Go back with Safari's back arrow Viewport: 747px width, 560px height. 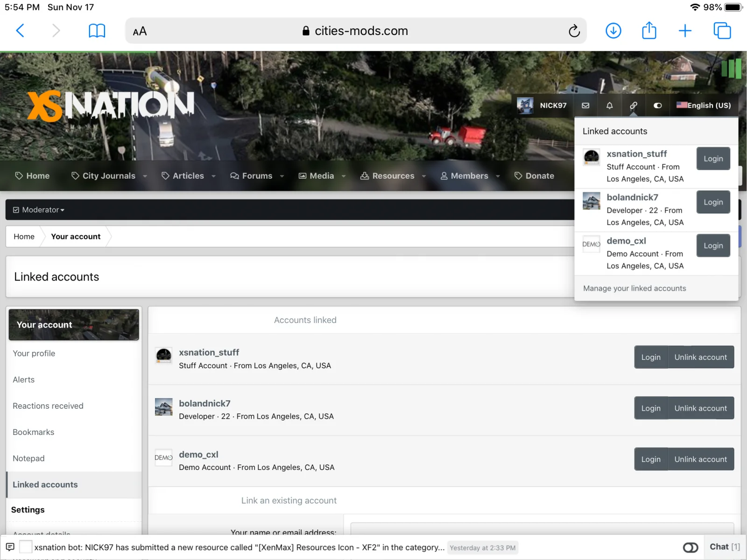(20, 31)
